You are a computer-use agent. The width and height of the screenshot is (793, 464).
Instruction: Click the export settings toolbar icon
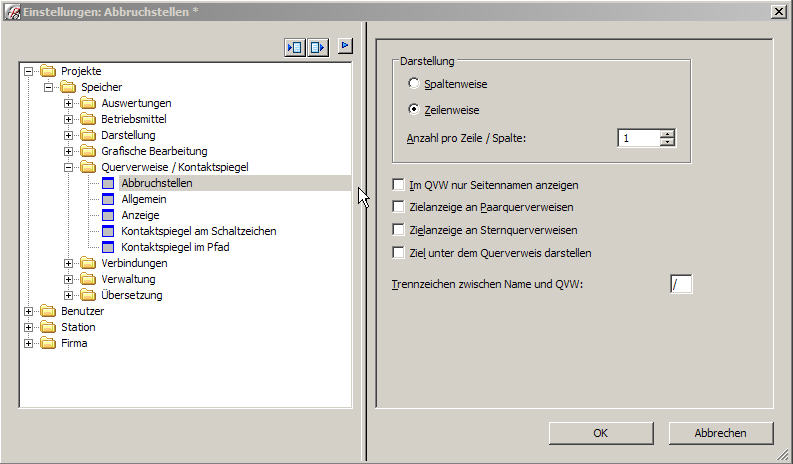(318, 48)
